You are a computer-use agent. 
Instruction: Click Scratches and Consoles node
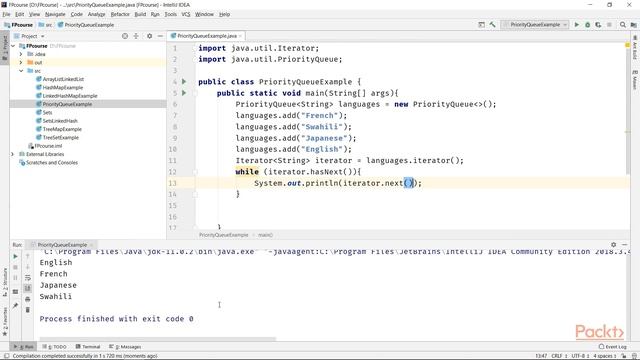pos(49,162)
